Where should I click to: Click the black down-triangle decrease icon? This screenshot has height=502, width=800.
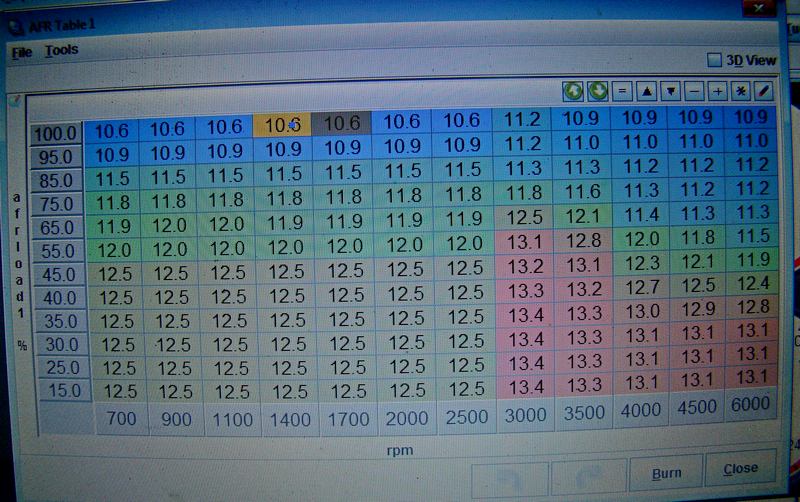(670, 91)
